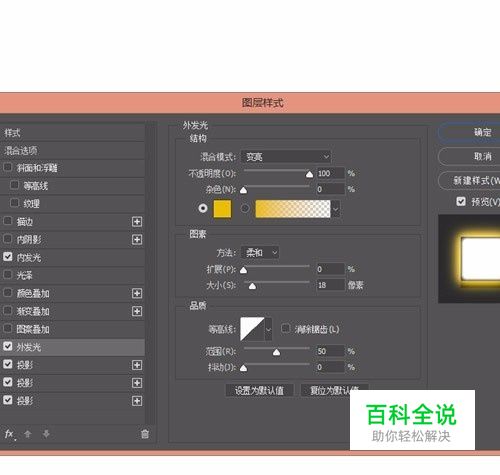Toggle the 斜面和浮雕 checkbox
The width and height of the screenshot is (500, 475).
tap(7, 167)
